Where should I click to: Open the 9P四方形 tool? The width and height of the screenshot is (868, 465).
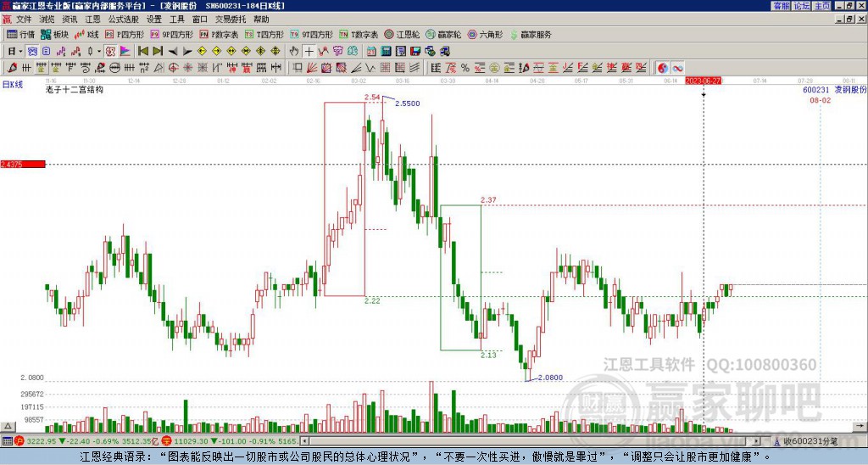point(171,35)
